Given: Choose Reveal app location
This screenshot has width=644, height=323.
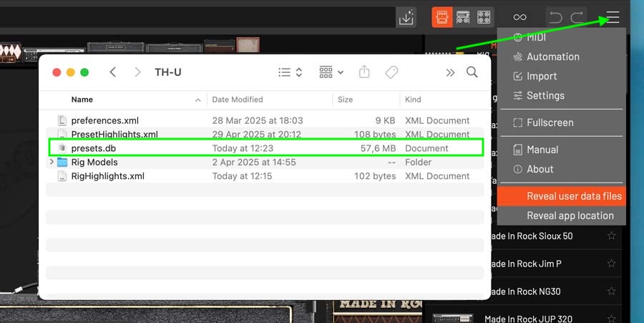Looking at the screenshot, I should coord(562,216).
